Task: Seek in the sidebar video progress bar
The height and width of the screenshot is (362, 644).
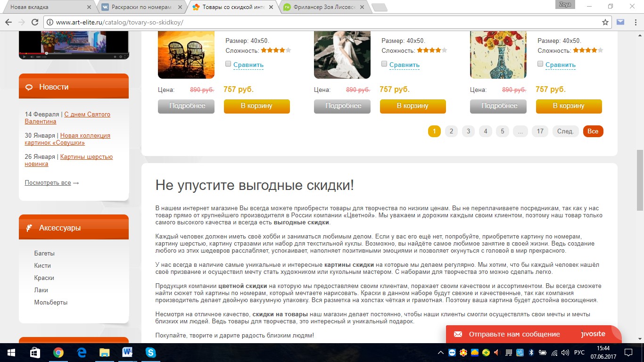Action: click(74, 53)
